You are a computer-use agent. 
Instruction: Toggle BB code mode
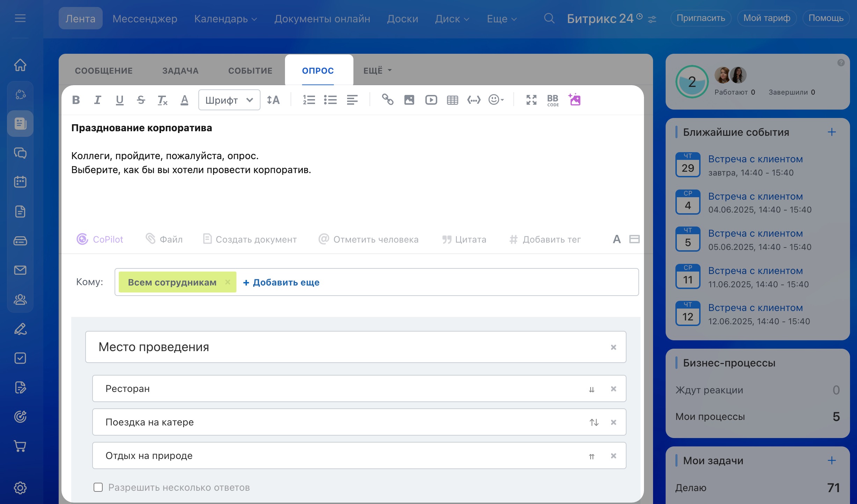coord(552,100)
